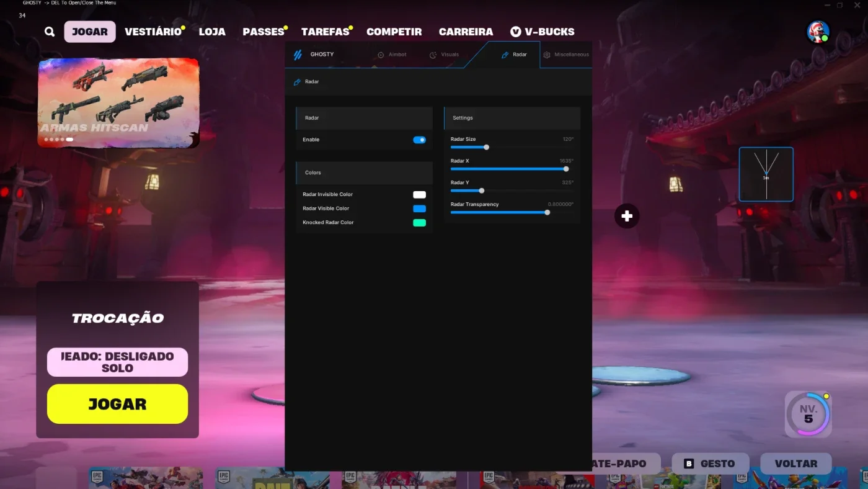
Task: Pick the Radar Visible Color swatch
Action: coord(420,209)
